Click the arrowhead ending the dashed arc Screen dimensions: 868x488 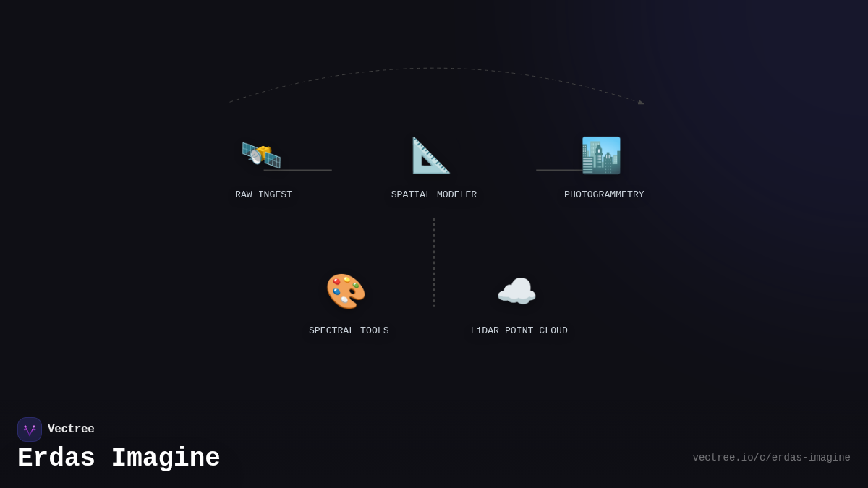click(641, 103)
